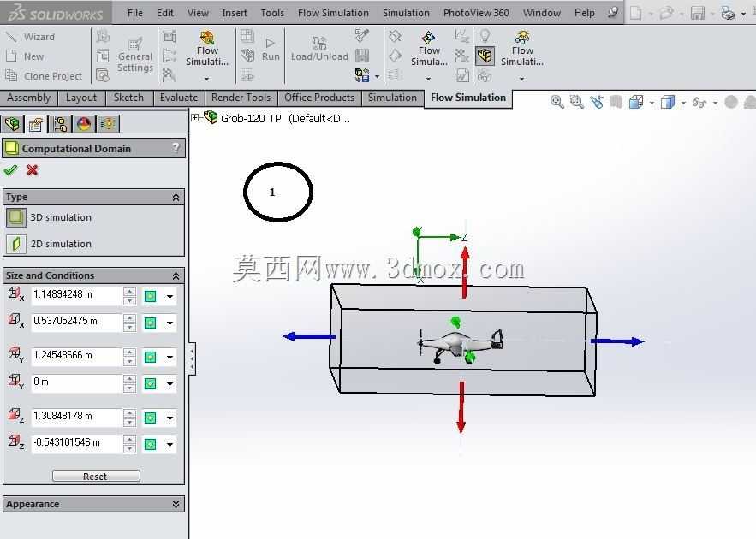Open the ConfigurationManager tab
Screen dimensions: 756x539
60,124
